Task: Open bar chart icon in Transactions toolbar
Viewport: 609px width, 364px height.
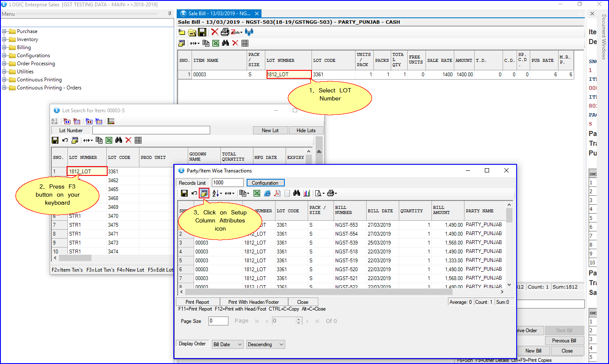Action: click(306, 193)
